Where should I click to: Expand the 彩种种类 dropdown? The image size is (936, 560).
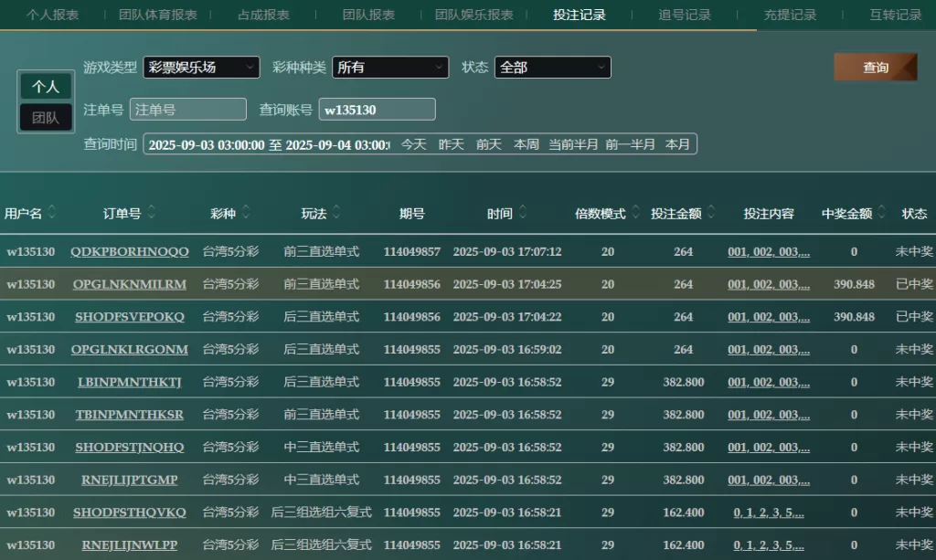tap(390, 68)
